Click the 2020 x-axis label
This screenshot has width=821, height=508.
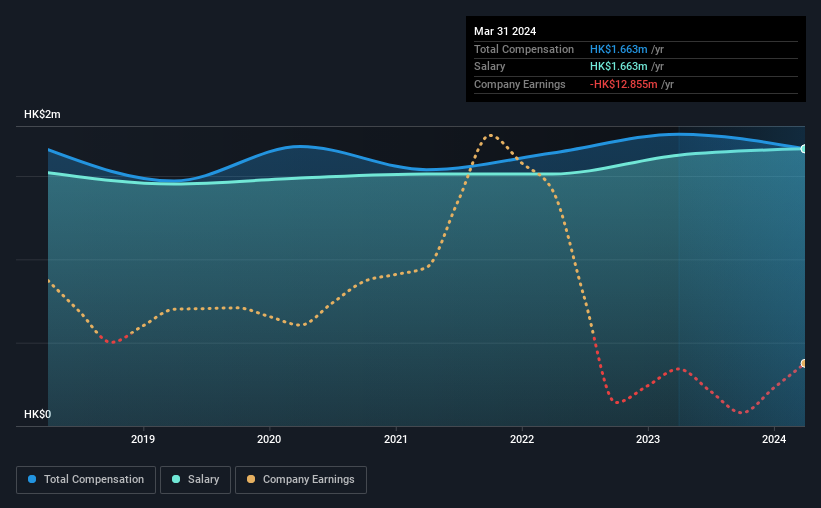tap(269, 438)
